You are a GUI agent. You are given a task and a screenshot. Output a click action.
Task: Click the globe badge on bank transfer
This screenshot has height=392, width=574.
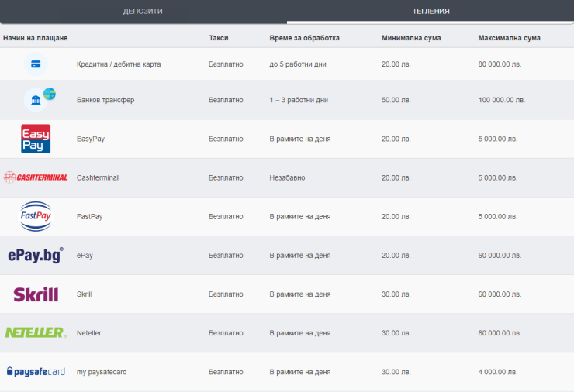(x=50, y=94)
